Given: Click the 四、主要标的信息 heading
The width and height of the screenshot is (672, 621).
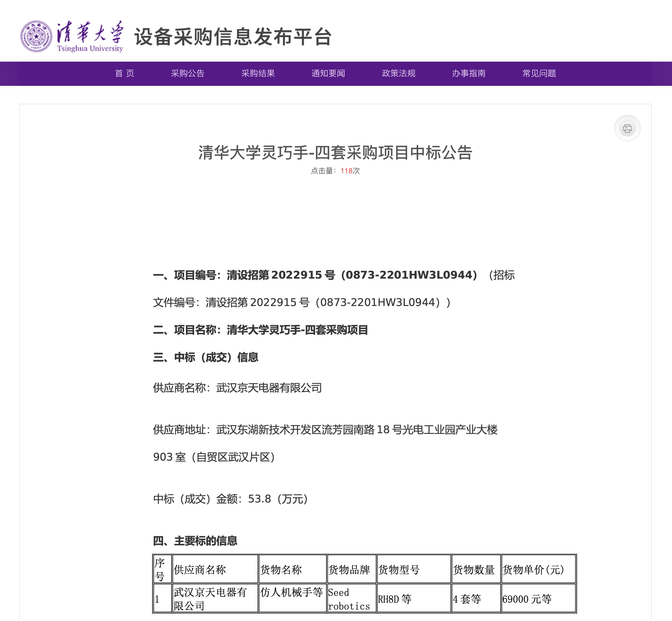Looking at the screenshot, I should [195, 541].
